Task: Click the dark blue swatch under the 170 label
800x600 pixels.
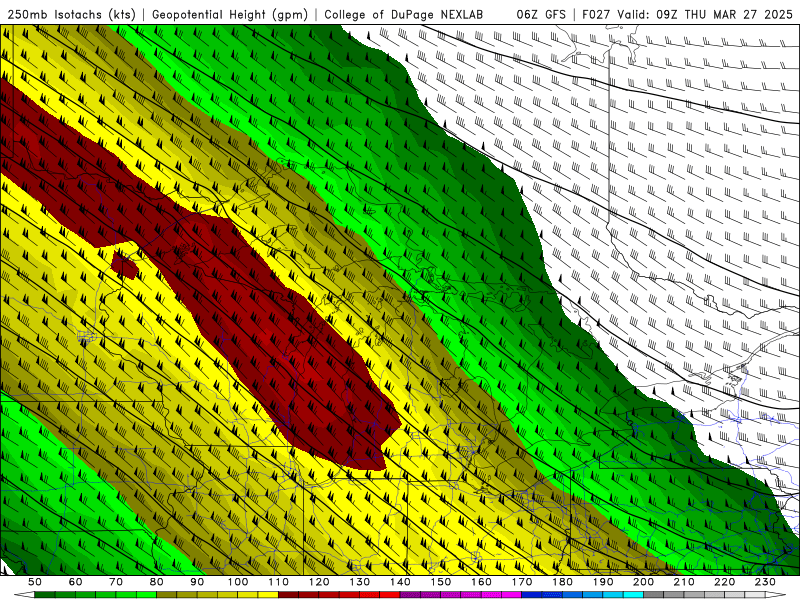Action: 532,595
